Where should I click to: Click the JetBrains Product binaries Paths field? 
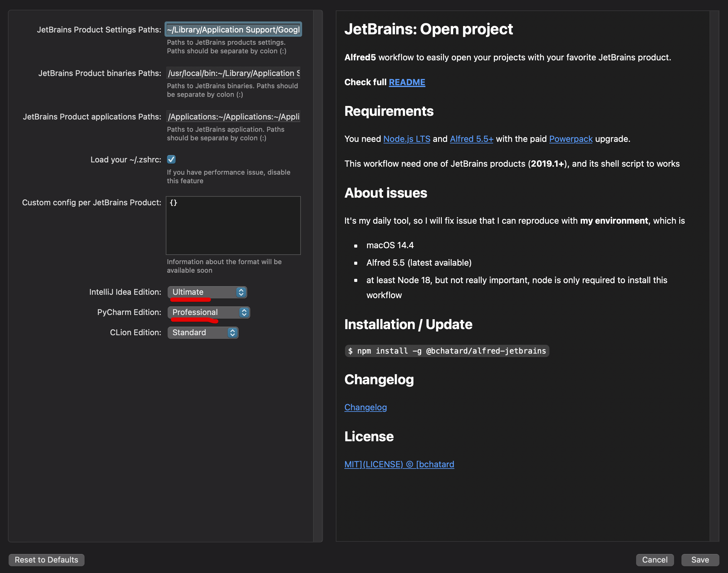(233, 73)
